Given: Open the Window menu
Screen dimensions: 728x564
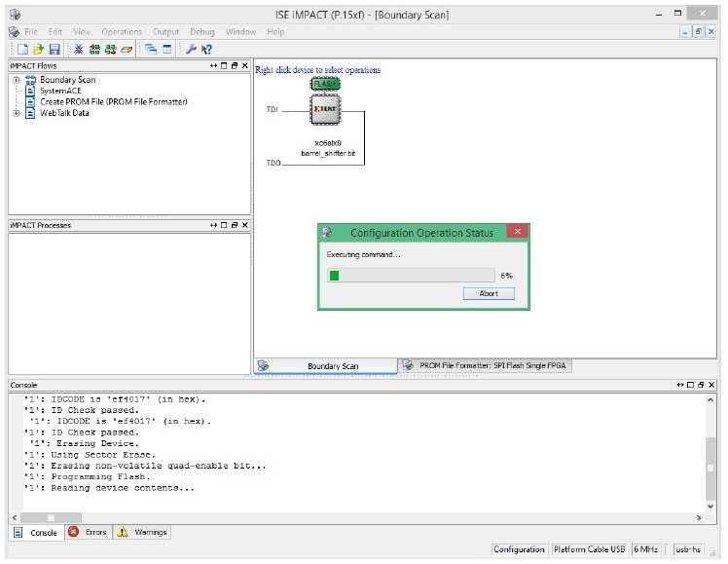Looking at the screenshot, I should [x=240, y=31].
